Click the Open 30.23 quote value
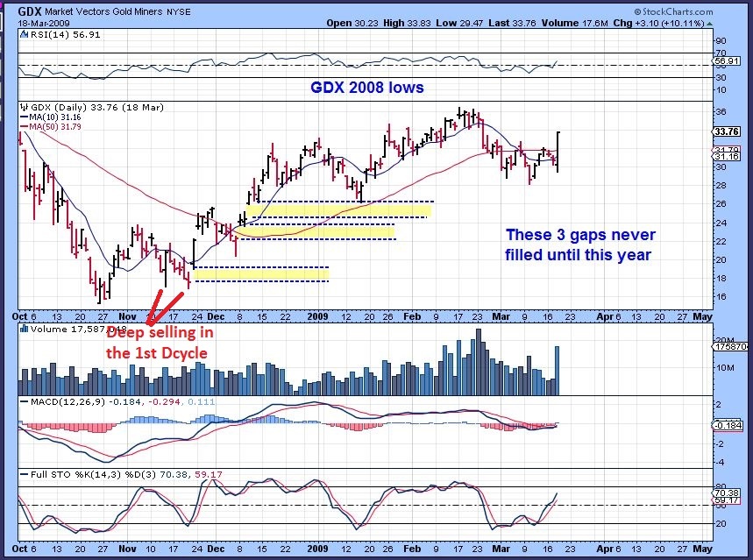This screenshot has height=560, width=753. click(352, 23)
